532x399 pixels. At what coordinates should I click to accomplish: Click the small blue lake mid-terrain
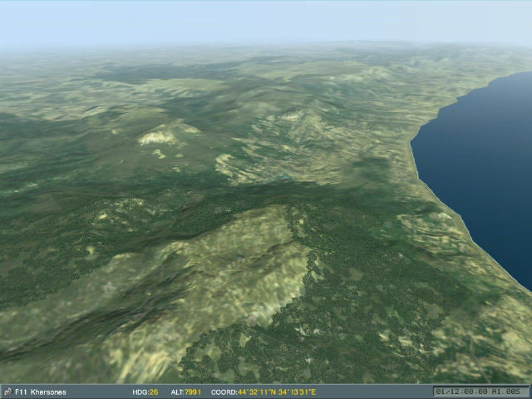(285, 176)
